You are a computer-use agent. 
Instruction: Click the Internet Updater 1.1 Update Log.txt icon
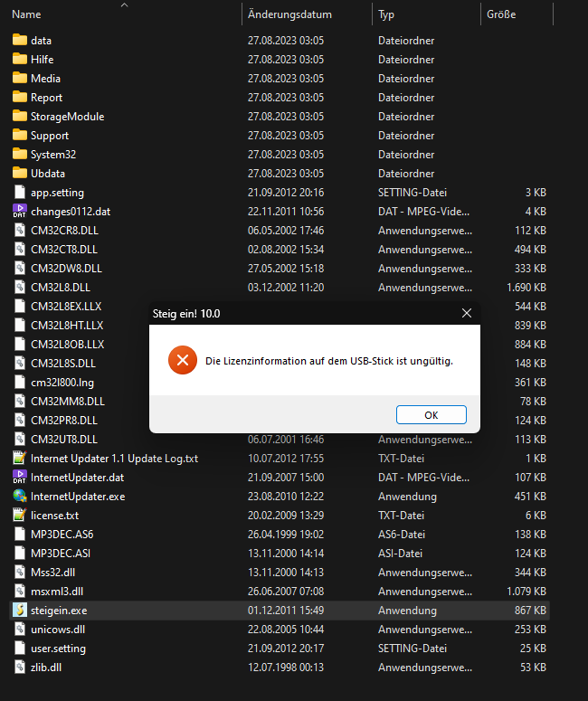coord(20,459)
